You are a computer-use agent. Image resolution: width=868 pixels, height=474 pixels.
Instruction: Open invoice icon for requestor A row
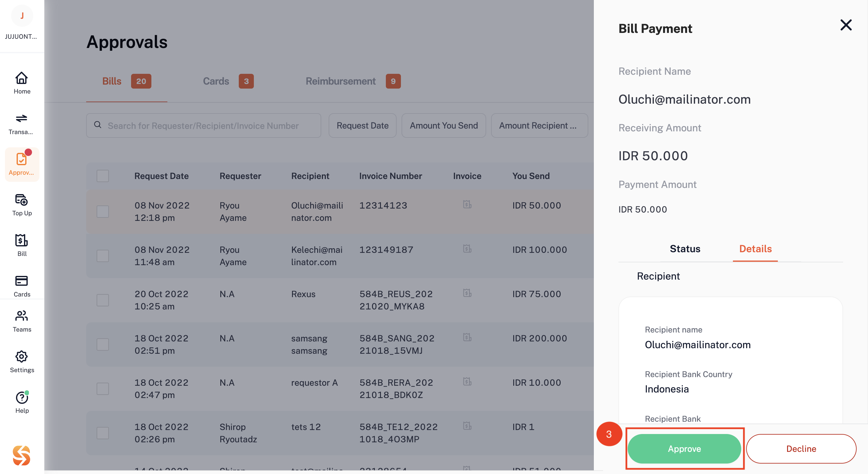point(467,382)
